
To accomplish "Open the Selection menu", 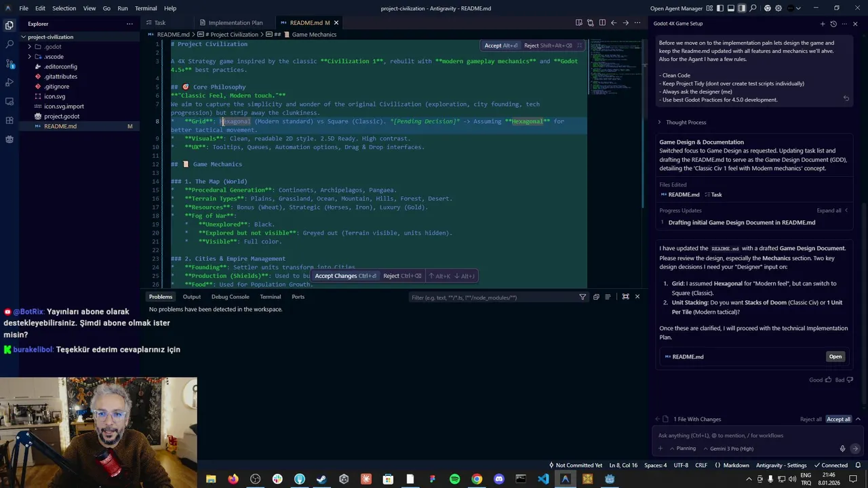I will (64, 8).
